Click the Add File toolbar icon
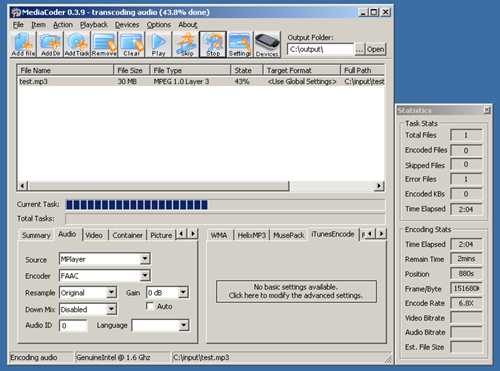 (x=24, y=45)
